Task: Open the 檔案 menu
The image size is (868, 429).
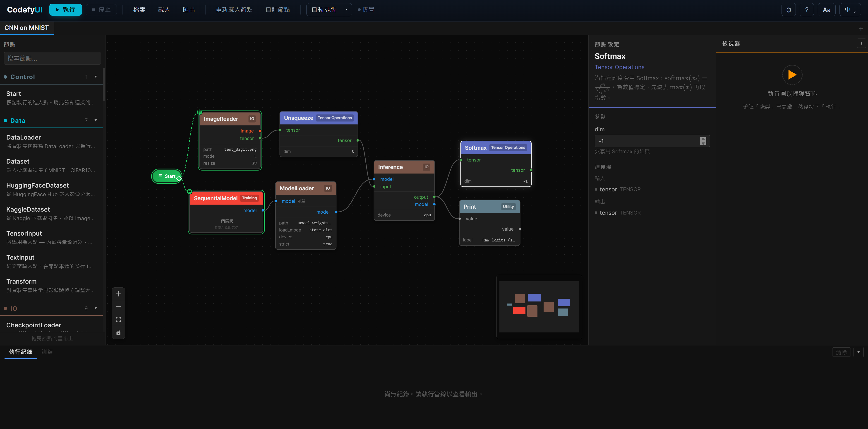Action: coord(139,10)
